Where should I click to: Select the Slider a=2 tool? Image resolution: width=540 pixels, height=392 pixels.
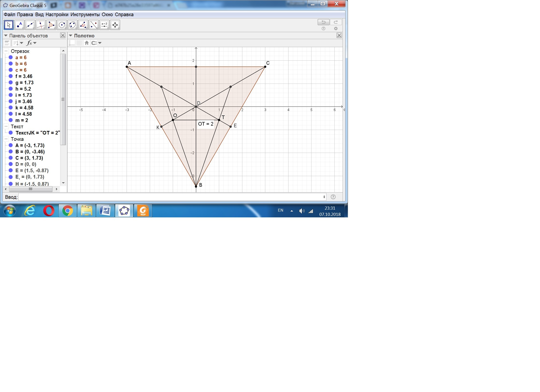104,25
